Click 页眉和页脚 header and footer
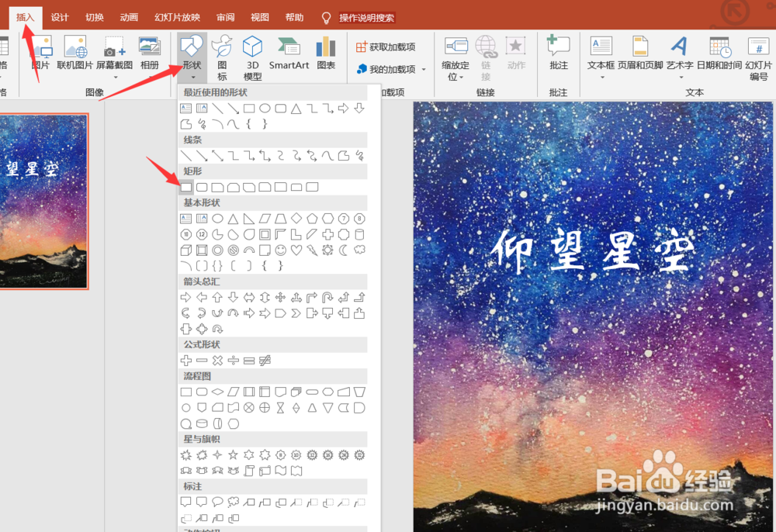The image size is (776, 532). (640, 53)
